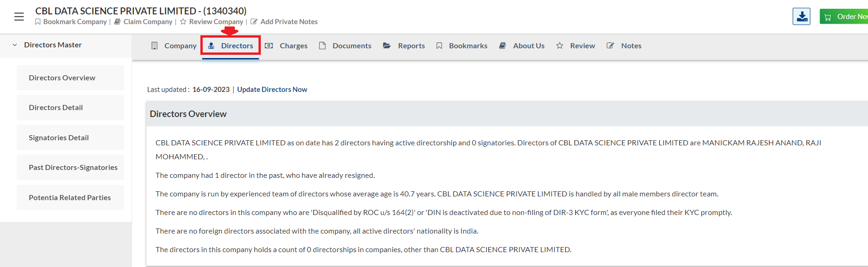Screen dimensions: 868x267
Task: Click the Claim Company link
Action: (148, 22)
